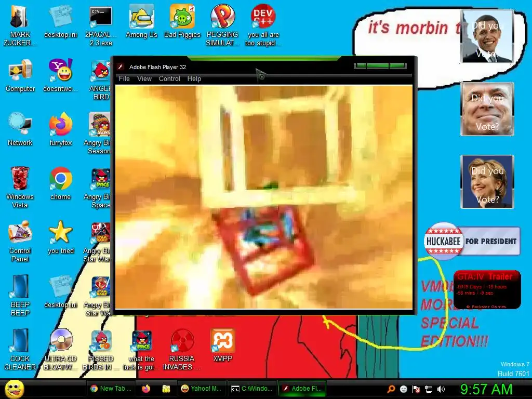The width and height of the screenshot is (532, 399).
Task: Open the RUSSIA INVADES radiation icon
Action: click(182, 350)
